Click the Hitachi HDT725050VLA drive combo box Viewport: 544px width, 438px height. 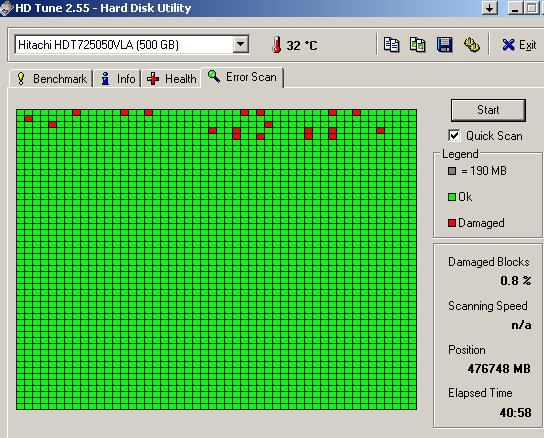(131, 44)
